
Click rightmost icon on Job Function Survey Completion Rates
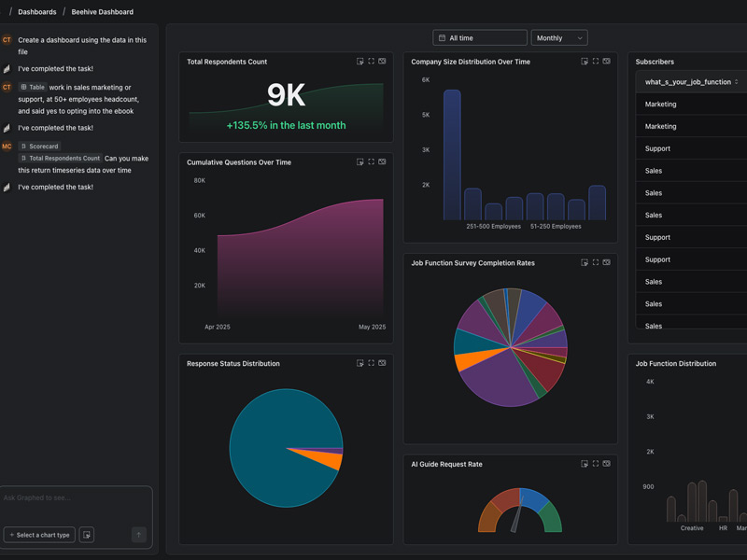tap(606, 263)
